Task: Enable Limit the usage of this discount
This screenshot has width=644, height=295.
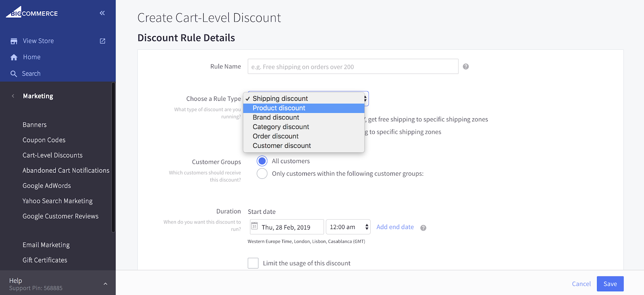Action: [253, 263]
